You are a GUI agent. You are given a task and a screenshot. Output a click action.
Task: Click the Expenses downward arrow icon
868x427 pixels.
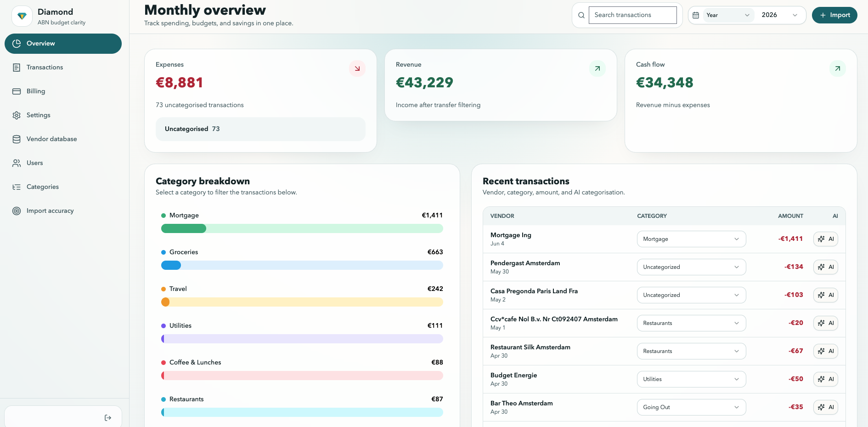[x=357, y=68]
